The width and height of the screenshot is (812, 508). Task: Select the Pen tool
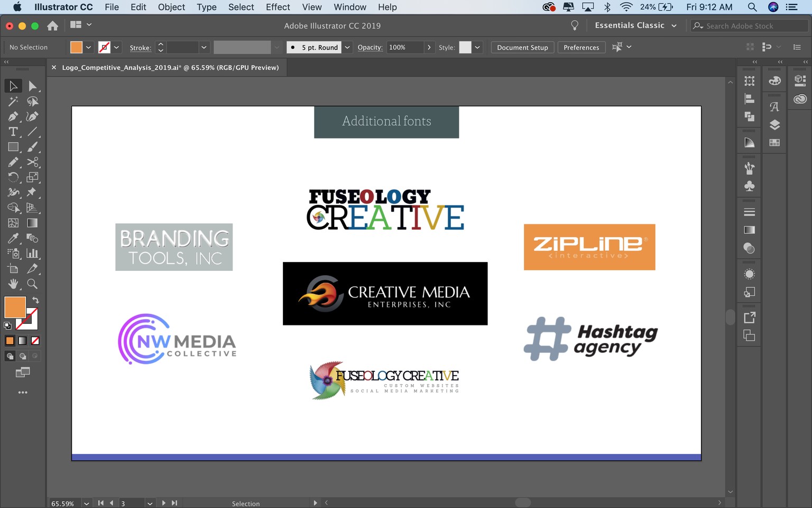pos(13,116)
